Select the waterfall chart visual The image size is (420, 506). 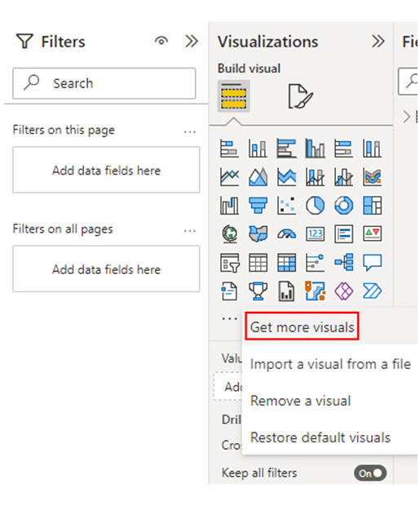(x=229, y=205)
